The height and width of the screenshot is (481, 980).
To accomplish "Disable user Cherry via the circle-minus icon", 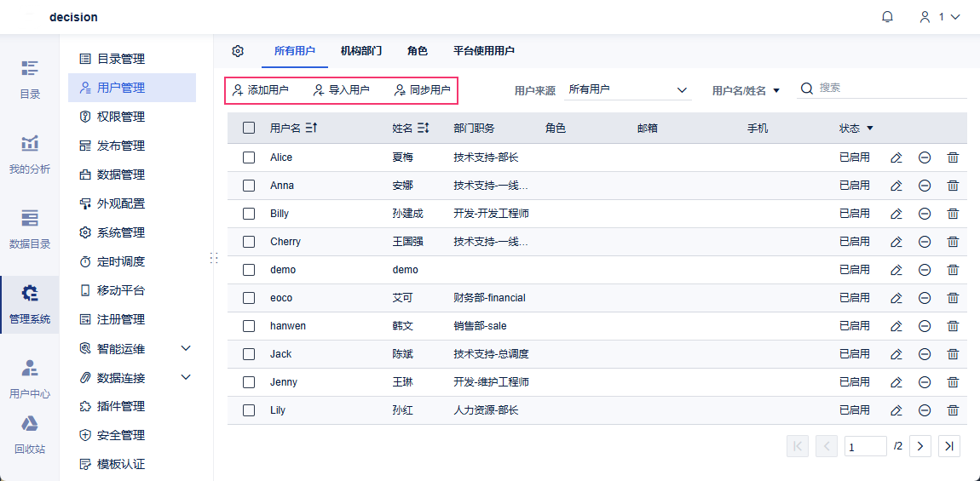I will (x=924, y=242).
